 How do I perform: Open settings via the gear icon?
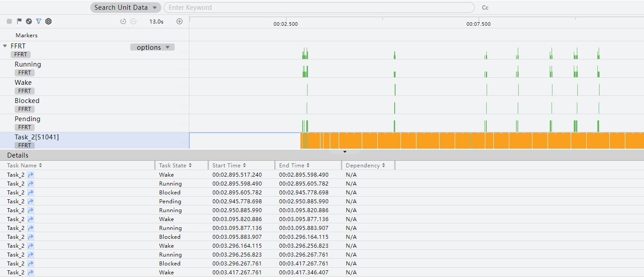(x=48, y=21)
